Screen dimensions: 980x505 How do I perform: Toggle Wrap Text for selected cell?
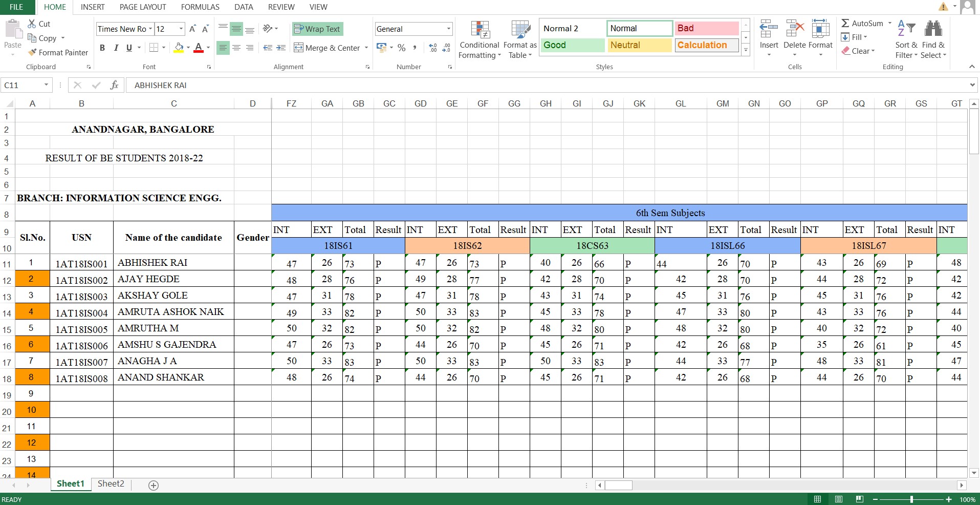[317, 29]
